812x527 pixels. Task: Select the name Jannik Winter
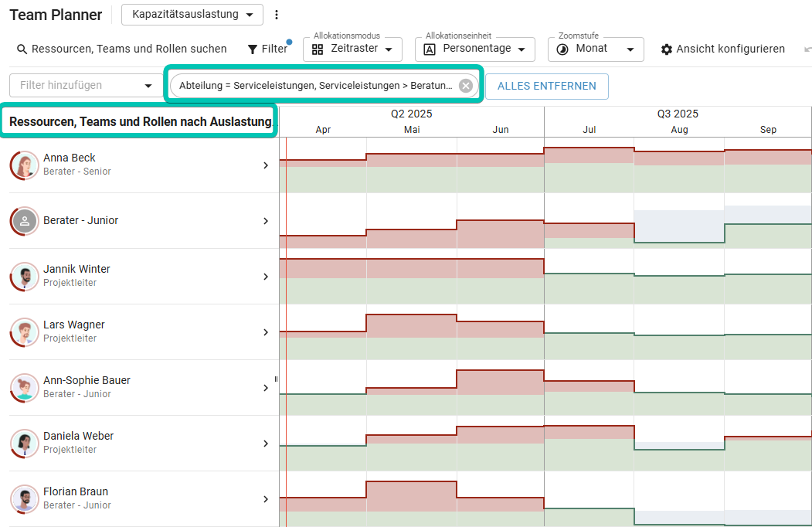[x=76, y=269]
